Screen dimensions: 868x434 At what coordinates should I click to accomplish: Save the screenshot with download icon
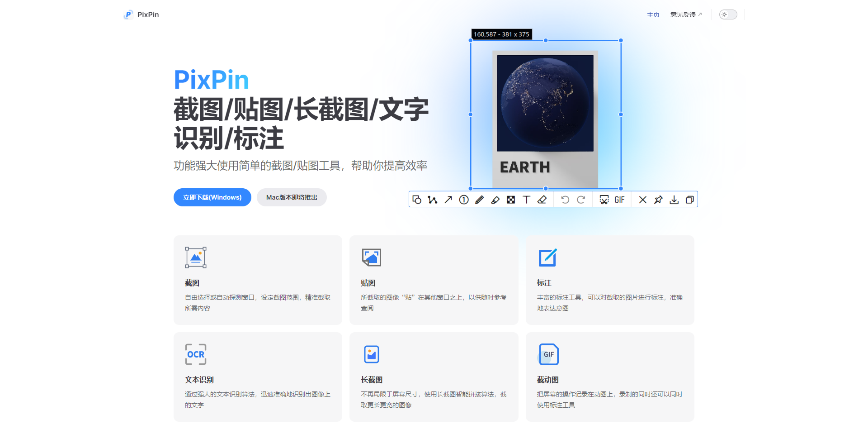point(674,200)
